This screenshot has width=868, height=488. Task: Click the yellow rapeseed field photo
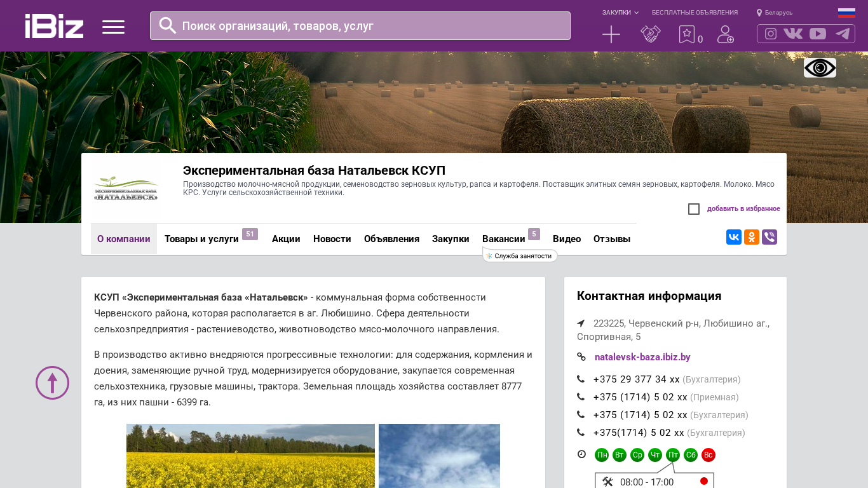tap(250, 456)
